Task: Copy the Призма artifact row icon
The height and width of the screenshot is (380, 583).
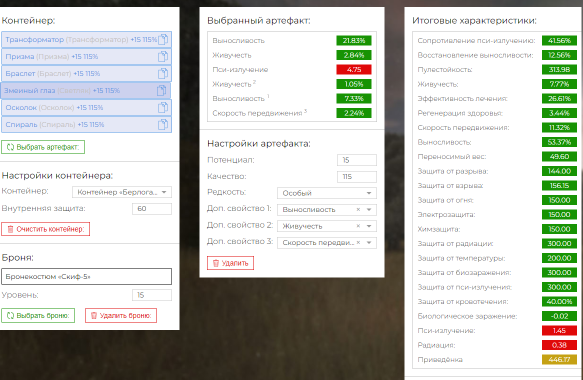Action: tap(163, 57)
